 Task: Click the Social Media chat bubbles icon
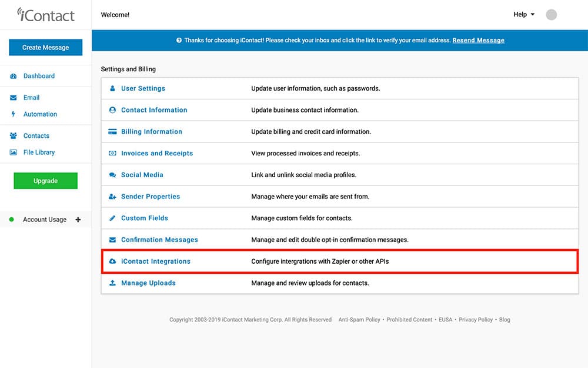pyautogui.click(x=112, y=175)
